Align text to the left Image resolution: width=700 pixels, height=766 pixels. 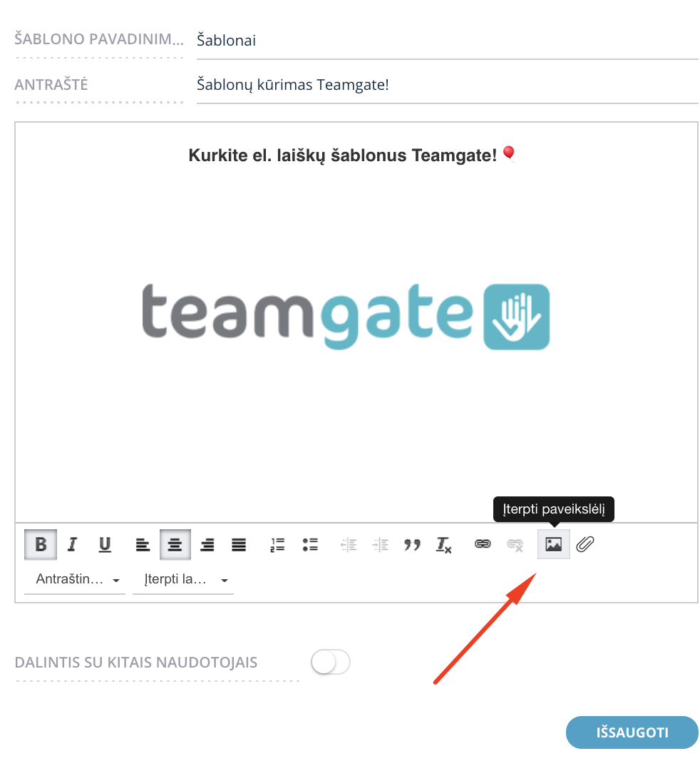(x=143, y=544)
